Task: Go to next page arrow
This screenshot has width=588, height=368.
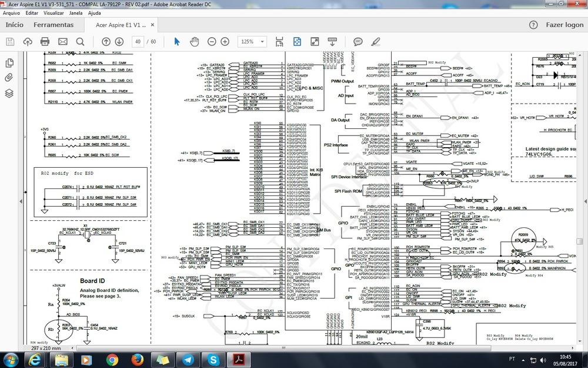Action: tap(119, 42)
